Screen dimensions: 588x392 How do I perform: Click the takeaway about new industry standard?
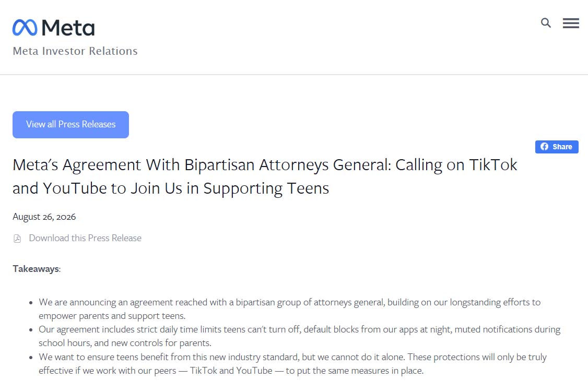pos(292,363)
